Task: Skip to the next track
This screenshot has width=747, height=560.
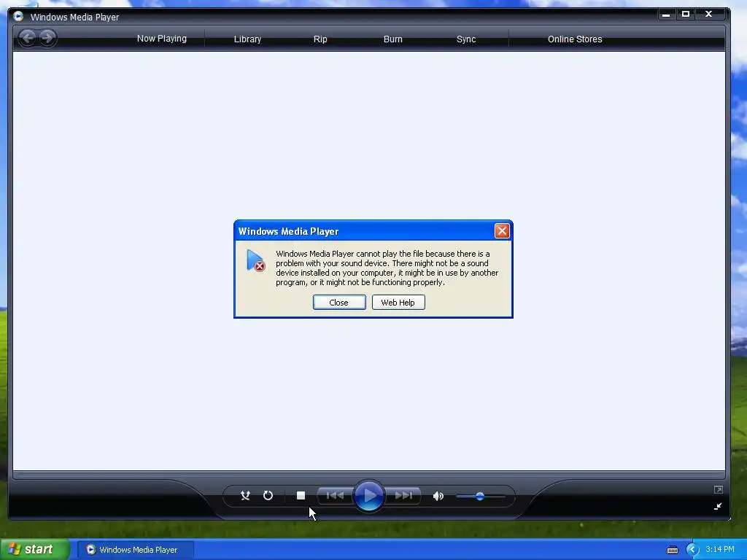Action: [x=403, y=496]
